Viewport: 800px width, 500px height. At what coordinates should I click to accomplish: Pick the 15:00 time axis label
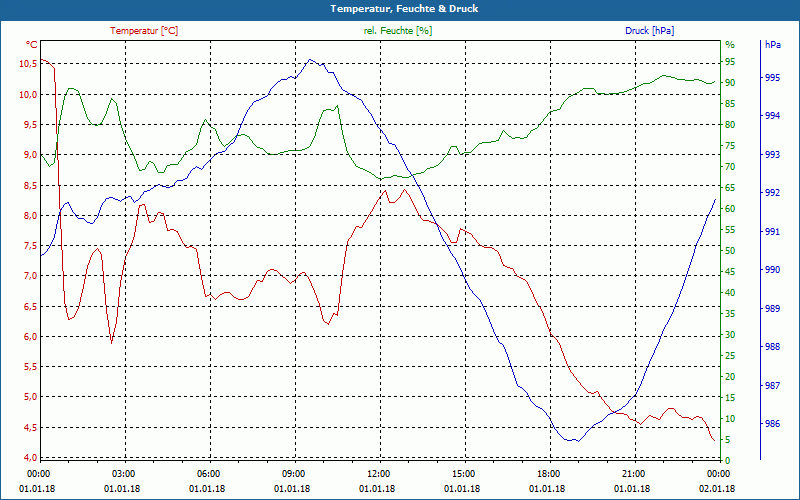tap(464, 473)
